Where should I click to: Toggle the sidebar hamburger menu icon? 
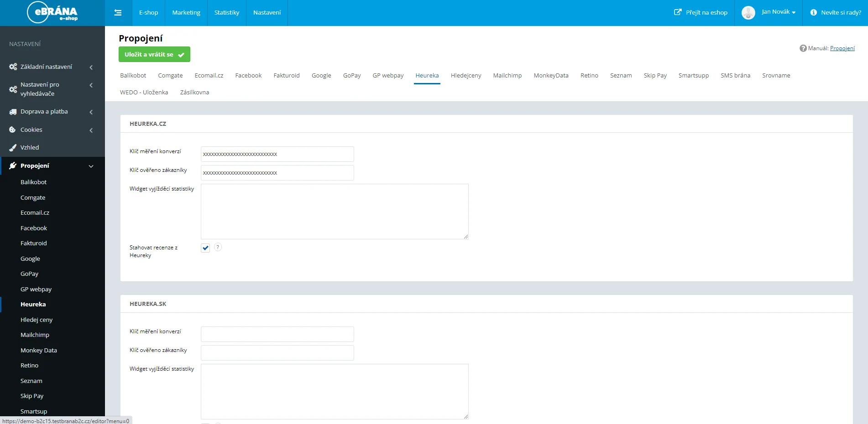click(x=118, y=13)
